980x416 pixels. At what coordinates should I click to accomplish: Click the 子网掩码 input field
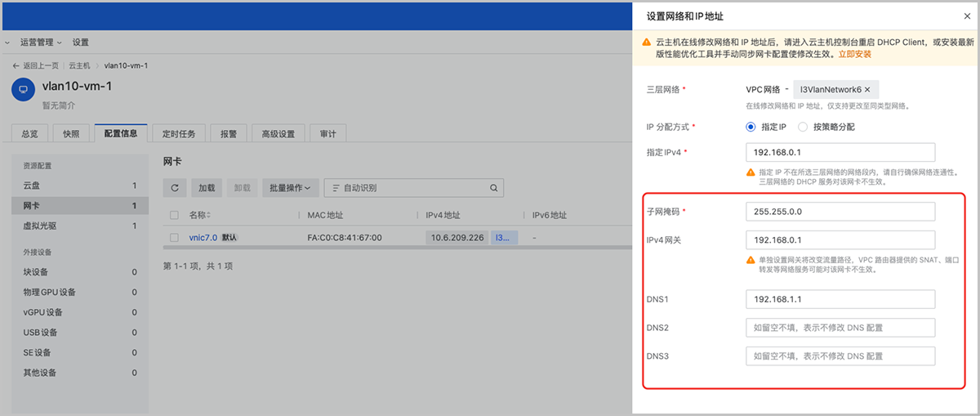pos(840,212)
